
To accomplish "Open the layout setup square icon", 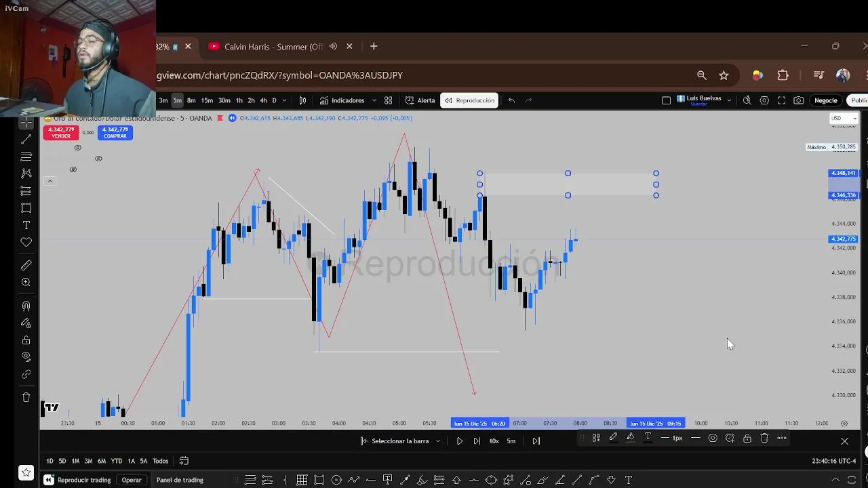I will [666, 100].
